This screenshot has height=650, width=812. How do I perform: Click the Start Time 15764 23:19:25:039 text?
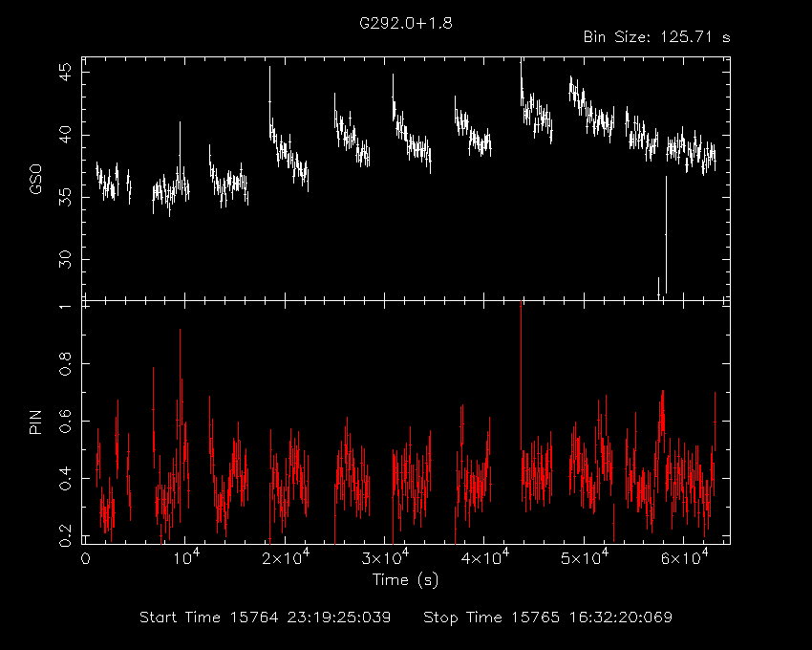(266, 617)
